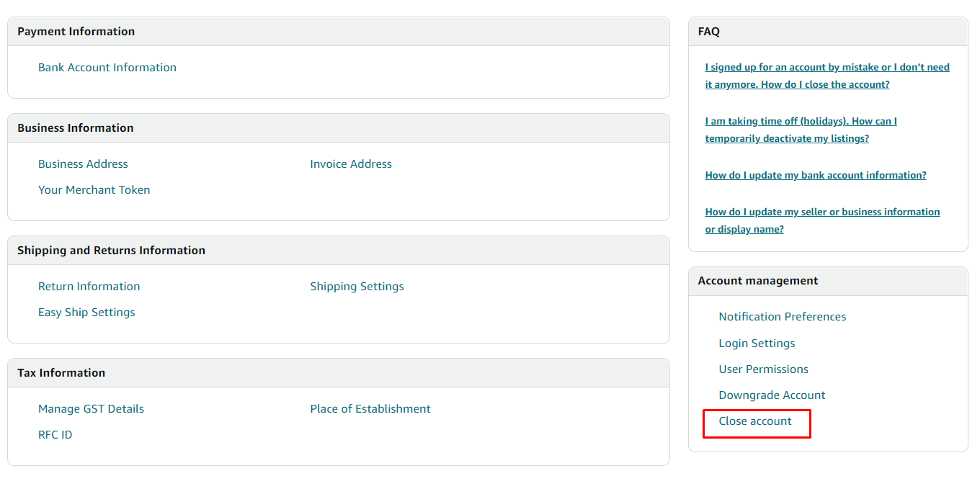Open Downgrade Account page
The width and height of the screenshot is (980, 489).
tap(772, 395)
